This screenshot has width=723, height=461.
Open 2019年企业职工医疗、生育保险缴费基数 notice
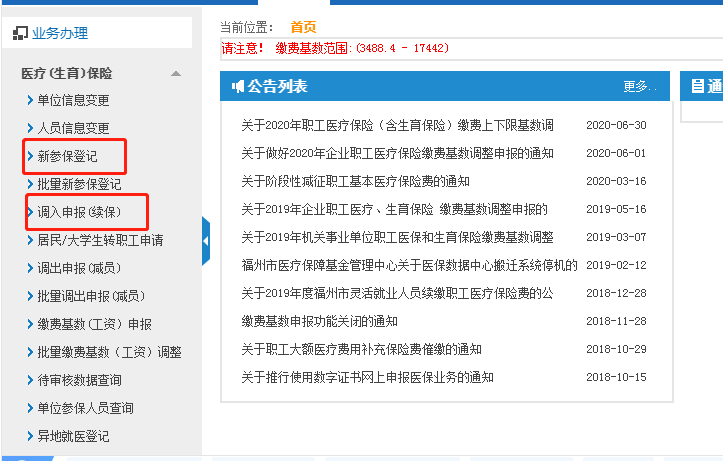tap(395, 209)
